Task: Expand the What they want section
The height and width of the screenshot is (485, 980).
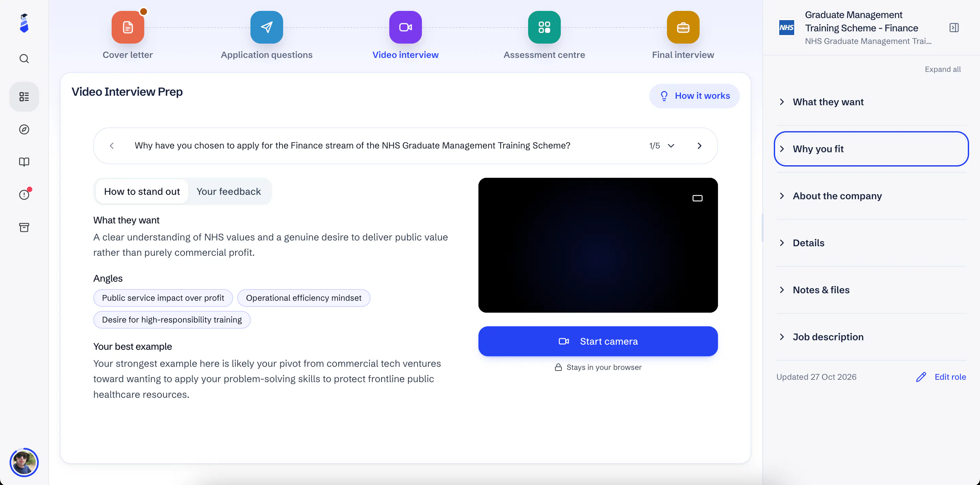Action: 871,102
